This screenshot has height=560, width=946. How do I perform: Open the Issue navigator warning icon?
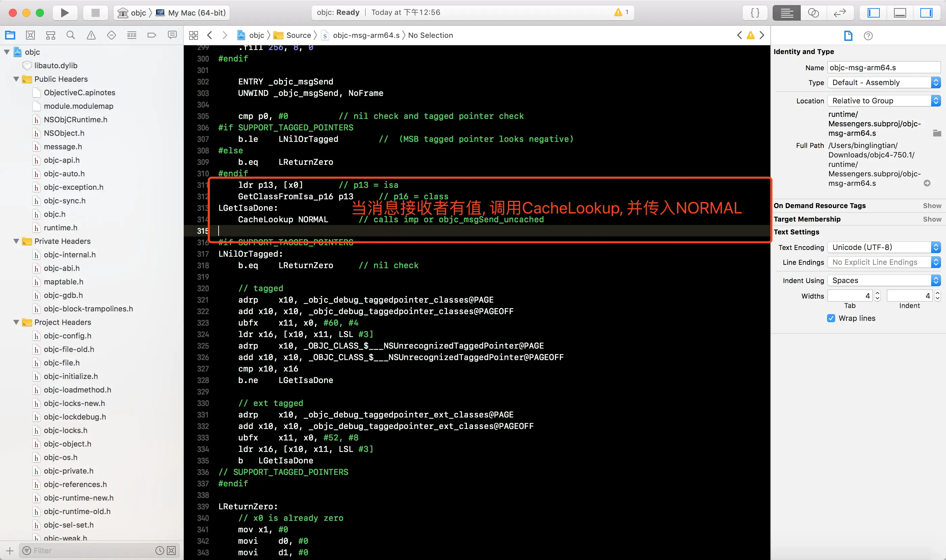click(x=91, y=35)
